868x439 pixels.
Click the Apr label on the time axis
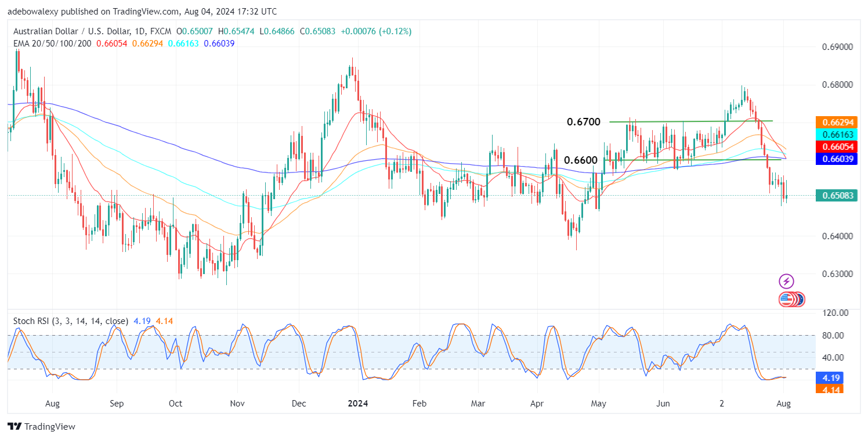(x=537, y=404)
